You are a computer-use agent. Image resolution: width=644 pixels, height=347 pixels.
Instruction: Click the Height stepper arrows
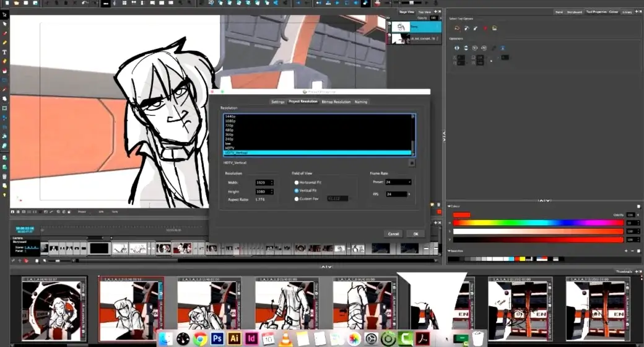pyautogui.click(x=271, y=191)
